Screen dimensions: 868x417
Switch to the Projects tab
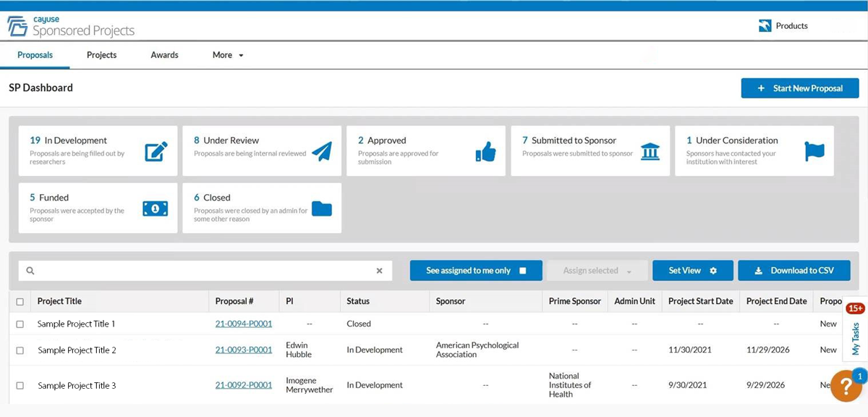[x=101, y=55]
